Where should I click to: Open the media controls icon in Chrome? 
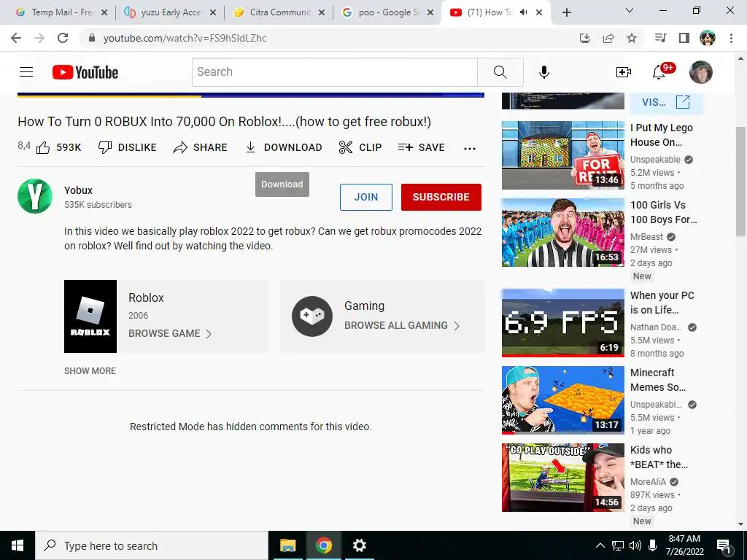point(660,38)
